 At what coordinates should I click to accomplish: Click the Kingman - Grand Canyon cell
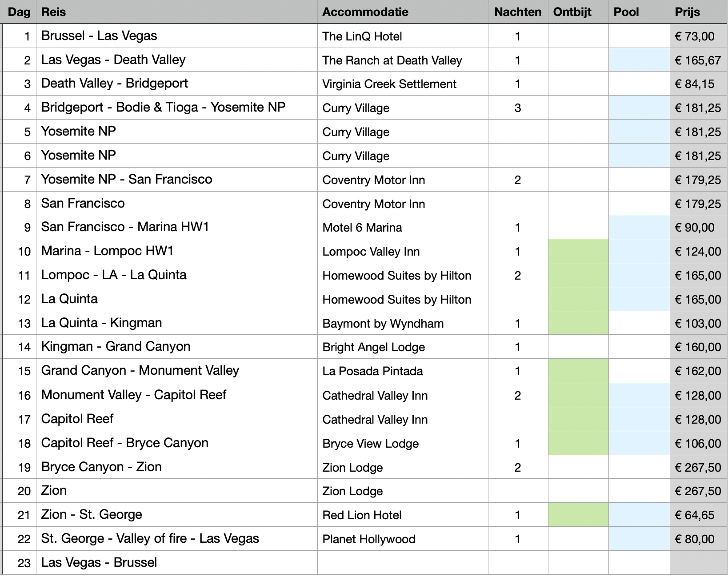[x=116, y=347]
